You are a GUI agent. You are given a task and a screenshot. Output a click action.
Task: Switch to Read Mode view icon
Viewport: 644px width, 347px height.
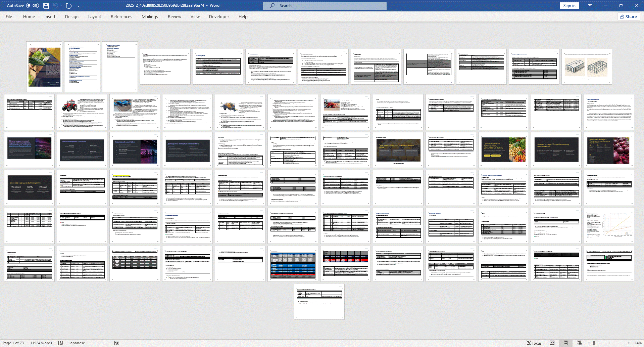[x=552, y=343]
